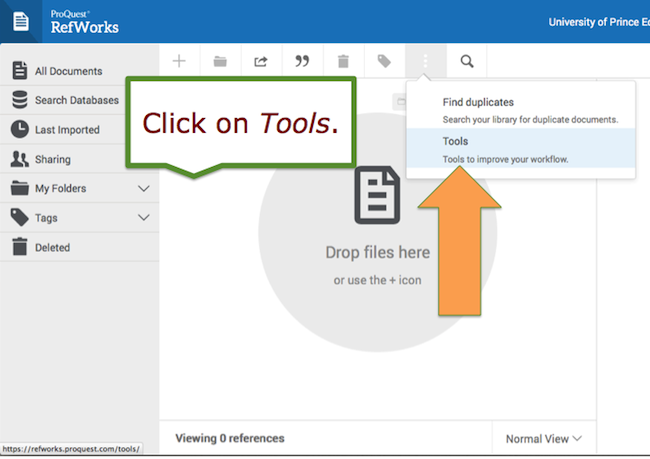Image resolution: width=650 pixels, height=459 pixels.
Task: Open the three-dot More menu
Action: [425, 61]
